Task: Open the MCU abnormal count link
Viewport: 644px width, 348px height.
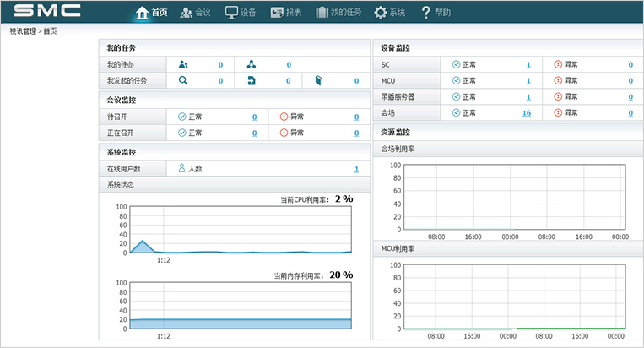Action: (x=630, y=81)
